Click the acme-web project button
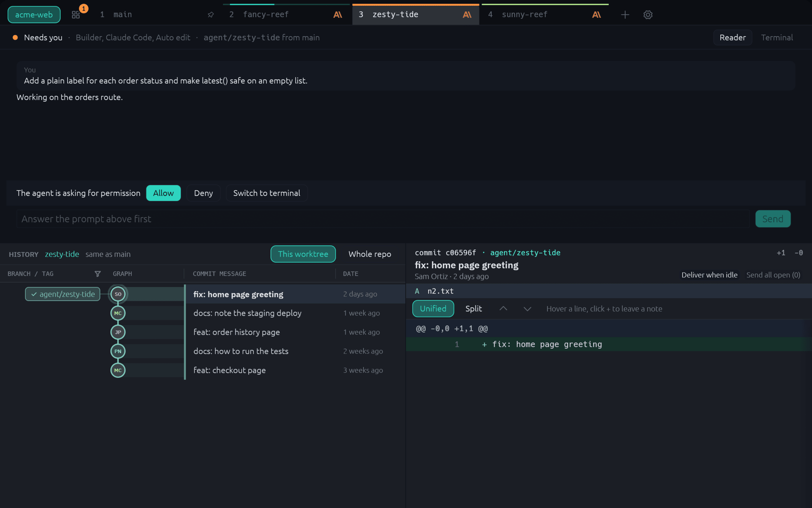 pyautogui.click(x=34, y=14)
